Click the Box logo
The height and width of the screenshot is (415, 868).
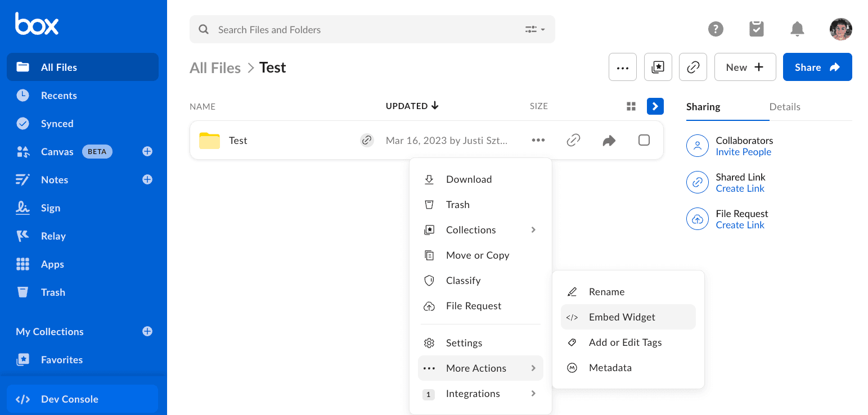pos(37,24)
